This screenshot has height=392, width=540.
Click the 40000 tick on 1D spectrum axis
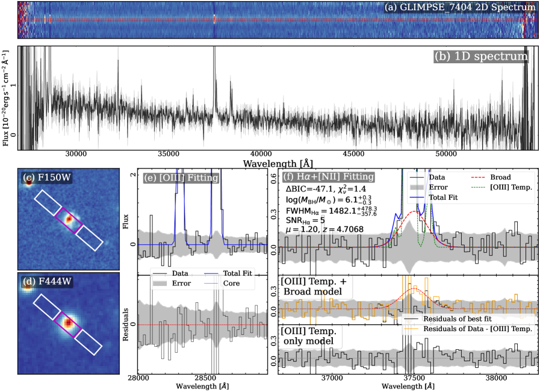click(261, 154)
